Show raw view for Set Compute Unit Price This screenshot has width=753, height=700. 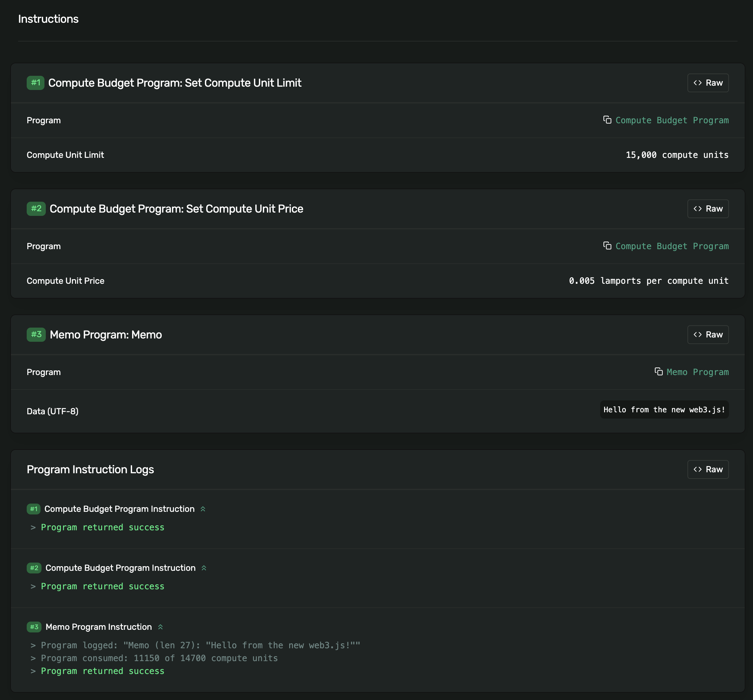pyautogui.click(x=708, y=209)
